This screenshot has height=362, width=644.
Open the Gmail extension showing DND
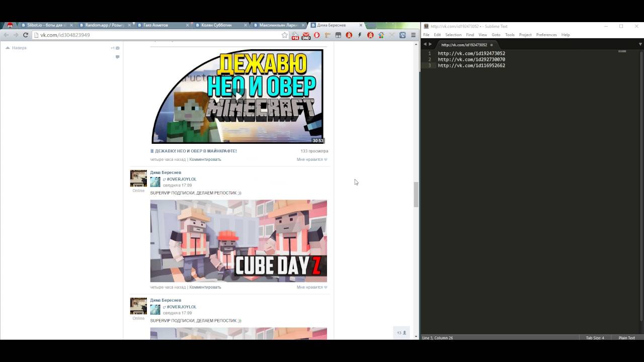(306, 35)
